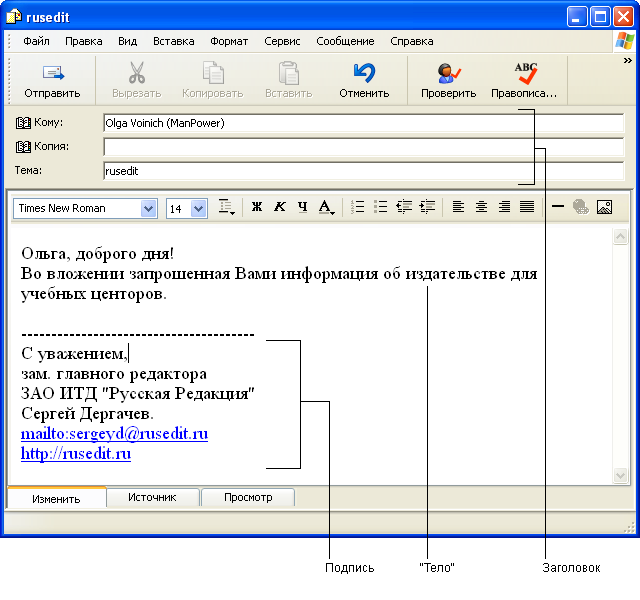Click the Отменить undo arrow icon
This screenshot has width=640, height=600.
[364, 73]
